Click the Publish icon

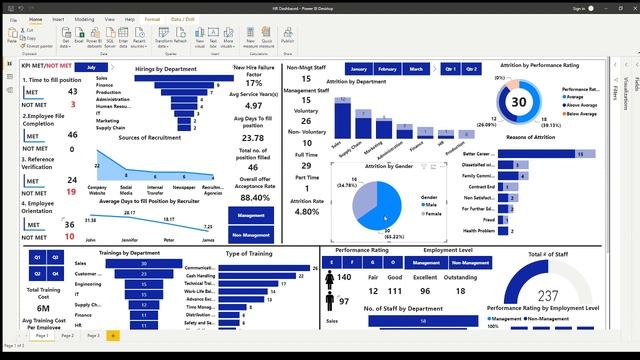[x=288, y=33]
